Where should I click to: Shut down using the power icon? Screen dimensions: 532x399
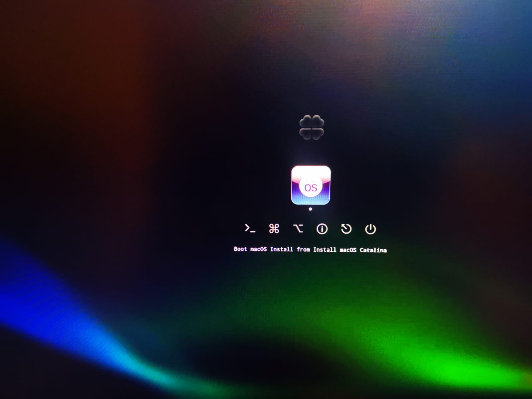coord(370,229)
